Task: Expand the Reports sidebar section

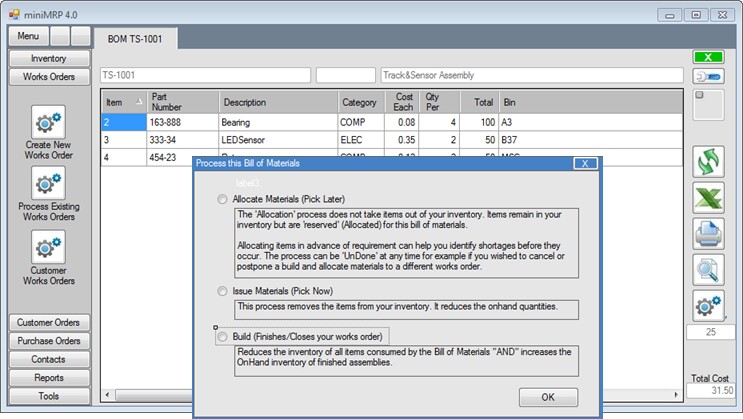Action: 48,378
